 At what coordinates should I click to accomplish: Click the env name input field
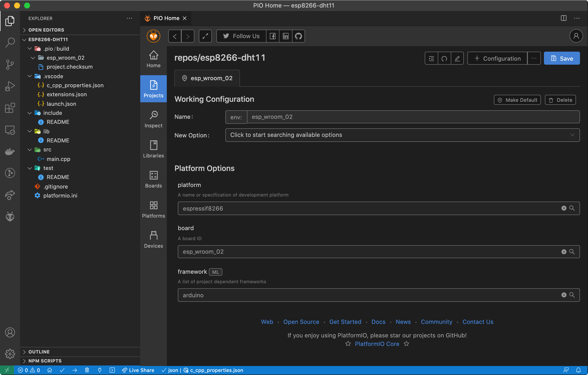click(x=413, y=117)
